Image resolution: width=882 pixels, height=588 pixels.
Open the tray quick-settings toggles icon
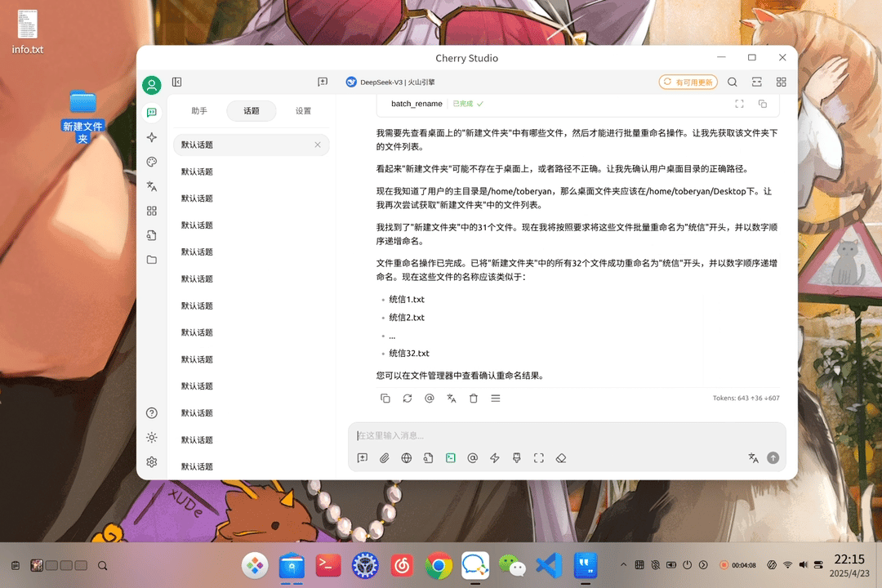[x=818, y=565]
